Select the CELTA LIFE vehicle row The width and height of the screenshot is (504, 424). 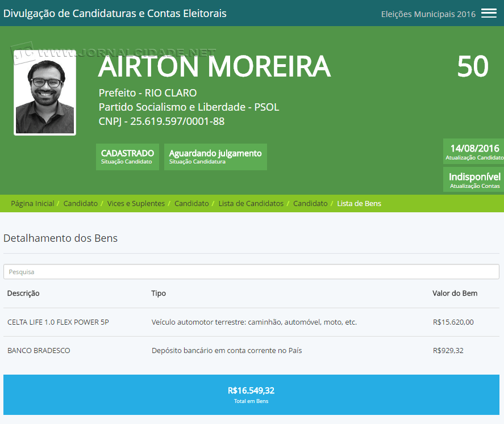tap(252, 321)
